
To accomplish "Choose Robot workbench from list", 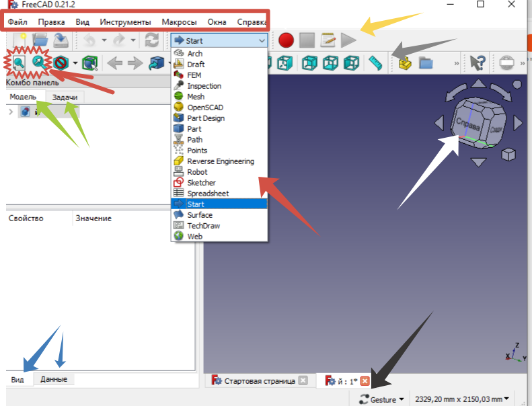I will click(219, 172).
